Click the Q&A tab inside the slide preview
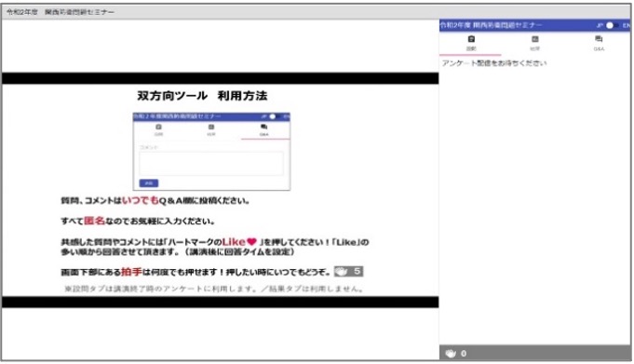 tap(264, 129)
